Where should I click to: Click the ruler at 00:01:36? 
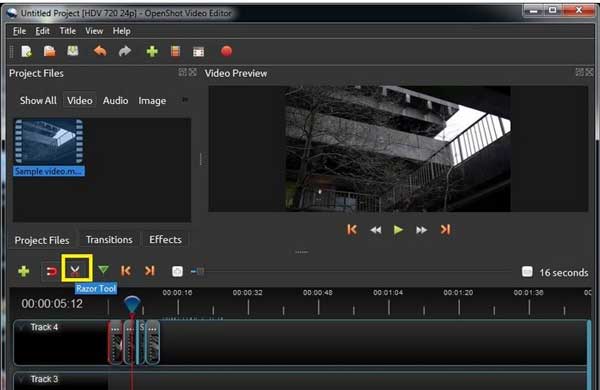coord(528,293)
